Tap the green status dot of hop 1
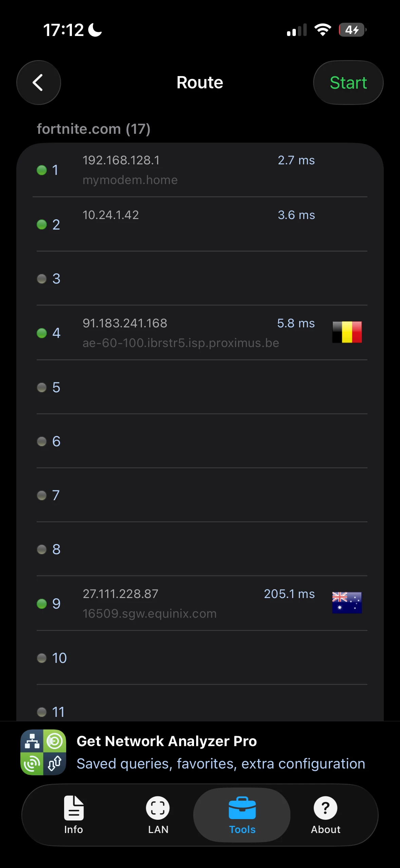 click(x=42, y=170)
